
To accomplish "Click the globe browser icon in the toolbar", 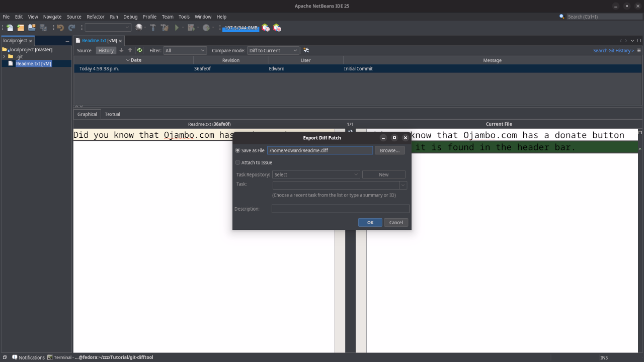I will point(139,28).
